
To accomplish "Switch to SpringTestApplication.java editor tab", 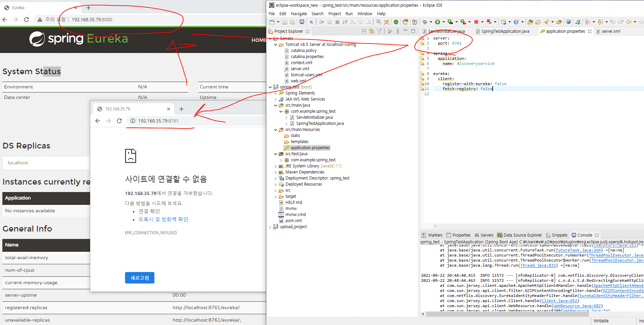I will tap(505, 31).
